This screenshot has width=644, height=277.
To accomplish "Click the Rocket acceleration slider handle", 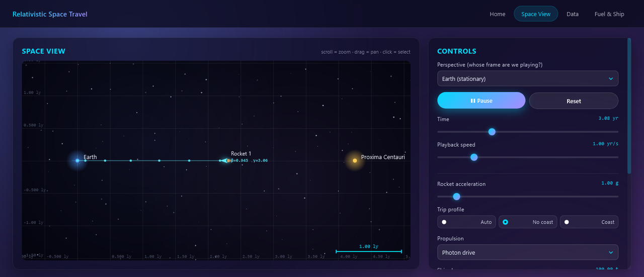I will [457, 197].
